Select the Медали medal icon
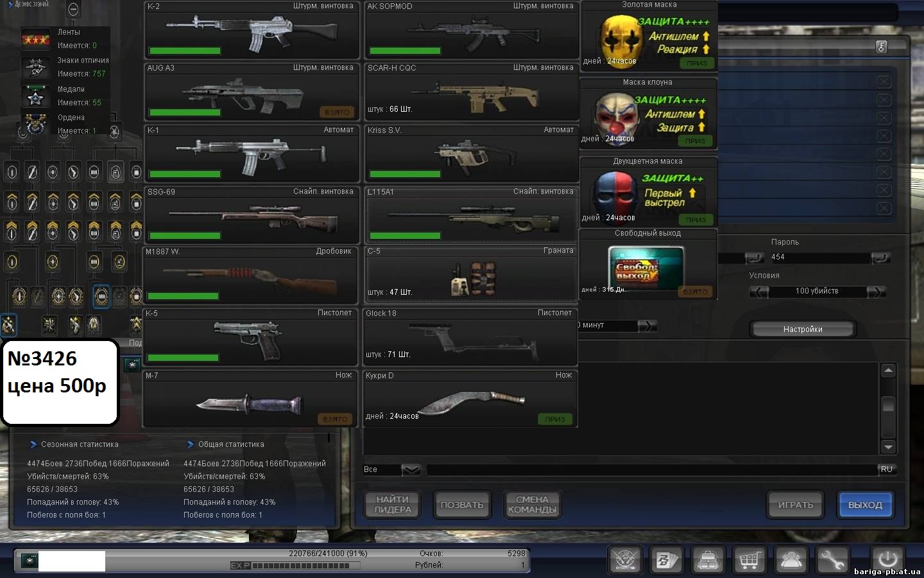Image resolution: width=924 pixels, height=578 pixels. 35,96
